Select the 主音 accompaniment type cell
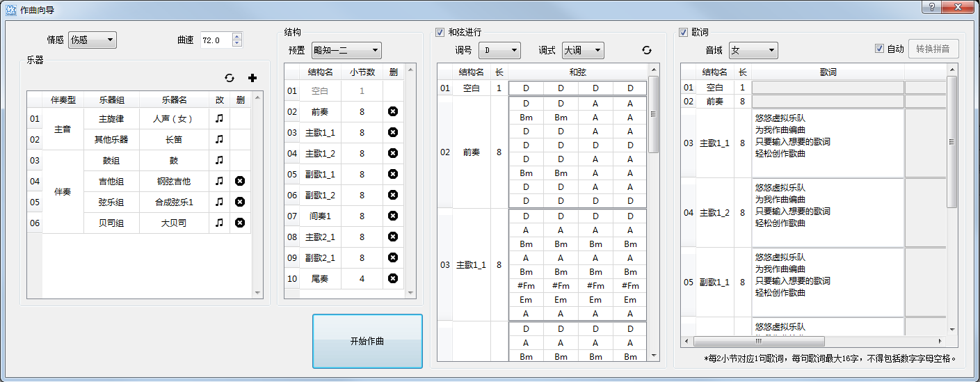Image resolution: width=980 pixels, height=382 pixels. coord(63,129)
